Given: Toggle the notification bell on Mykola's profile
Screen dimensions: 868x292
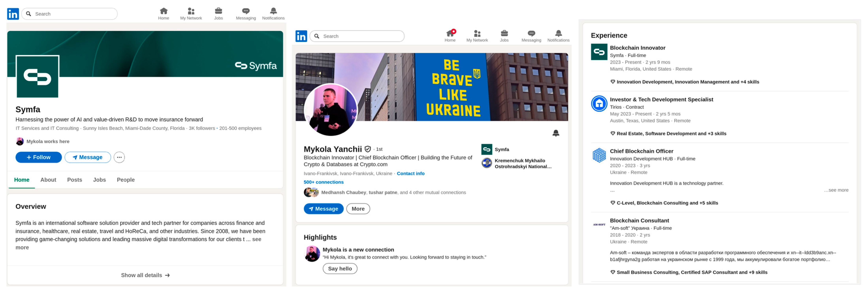Looking at the screenshot, I should click(x=556, y=133).
